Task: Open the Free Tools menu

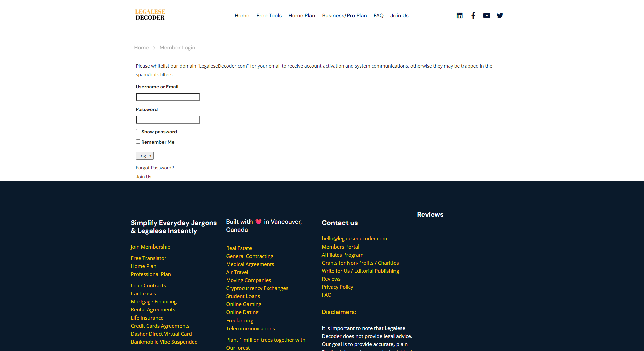Action: (x=269, y=15)
